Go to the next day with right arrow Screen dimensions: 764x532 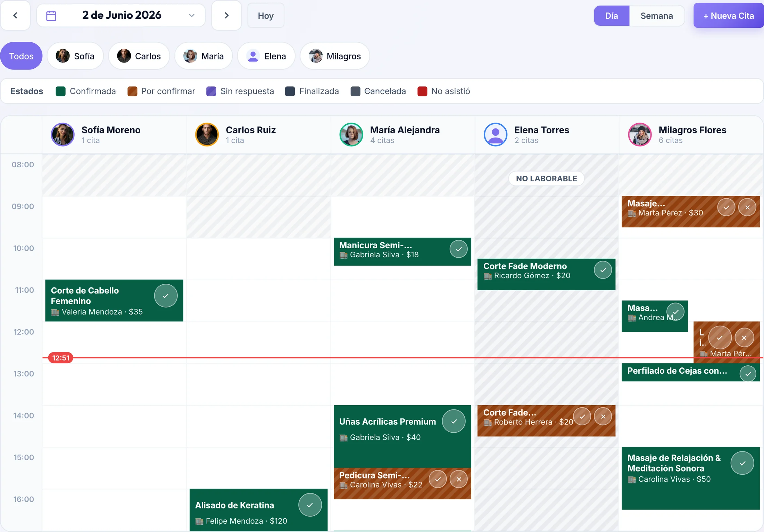pyautogui.click(x=226, y=15)
